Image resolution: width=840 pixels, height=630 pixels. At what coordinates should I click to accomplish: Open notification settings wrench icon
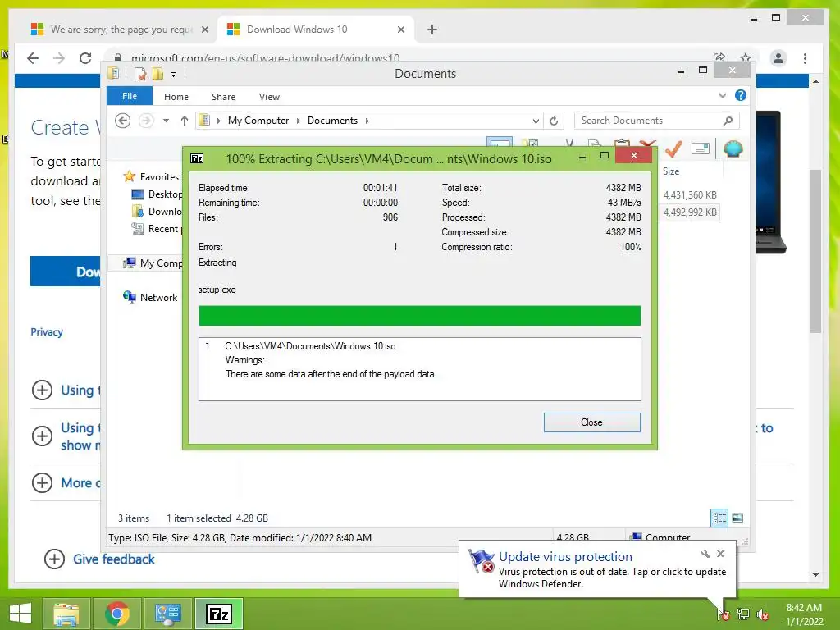point(705,554)
